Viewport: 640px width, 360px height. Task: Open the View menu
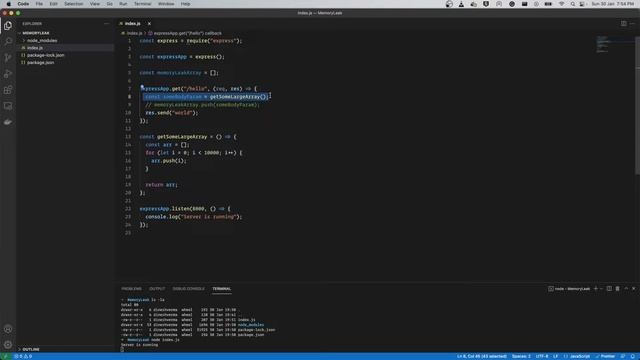pos(95,4)
